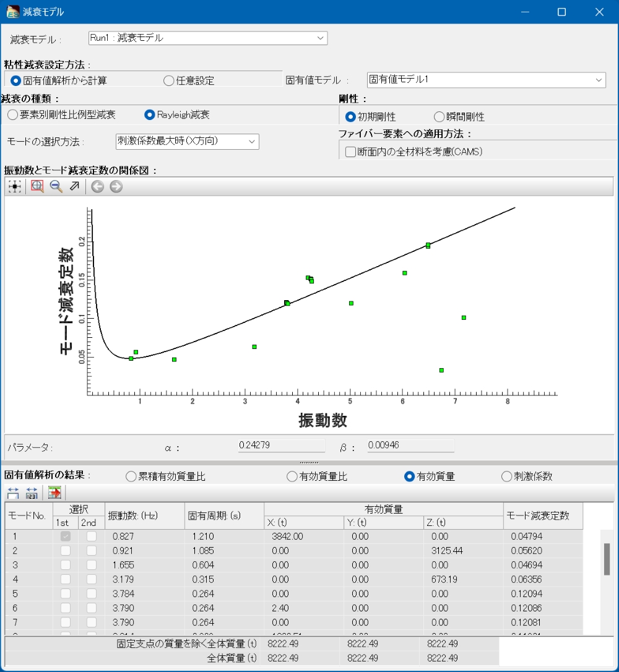The width and height of the screenshot is (619, 672).
Task: Click cell 673.19 in mode 4 row
Action: point(464,579)
